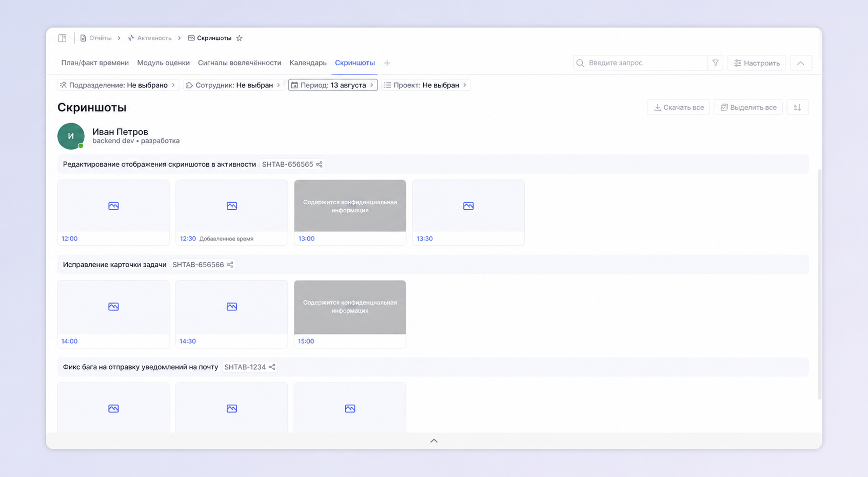Viewport: 868px width, 477px height.
Task: Click the search magnifier icon
Action: [580, 63]
